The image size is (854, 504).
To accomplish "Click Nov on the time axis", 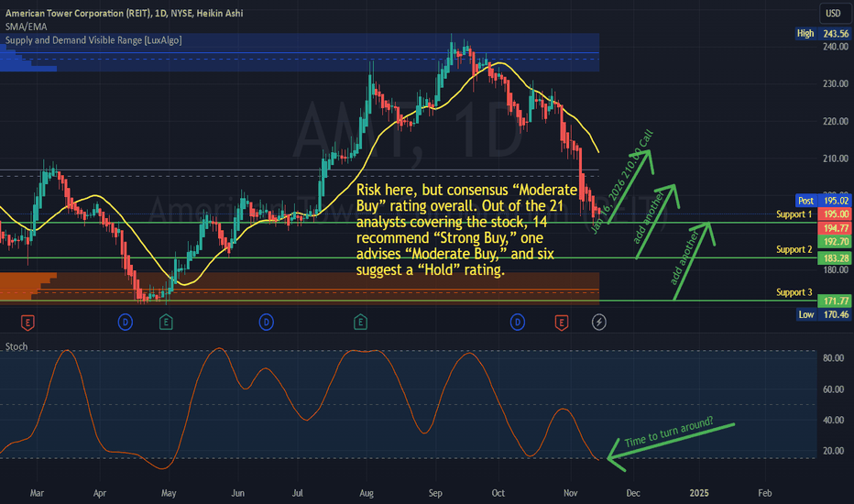I will 570,493.
